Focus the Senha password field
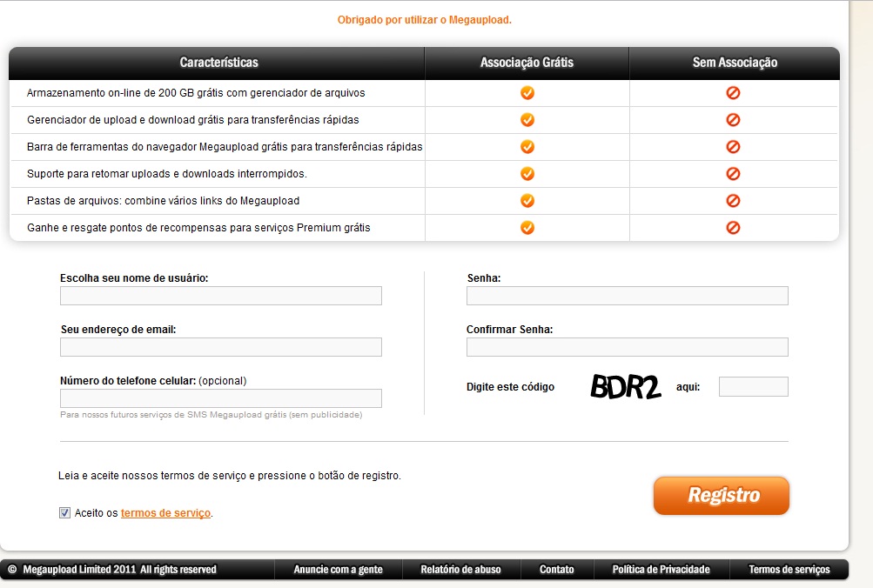Image resolution: width=873 pixels, height=588 pixels. click(628, 296)
